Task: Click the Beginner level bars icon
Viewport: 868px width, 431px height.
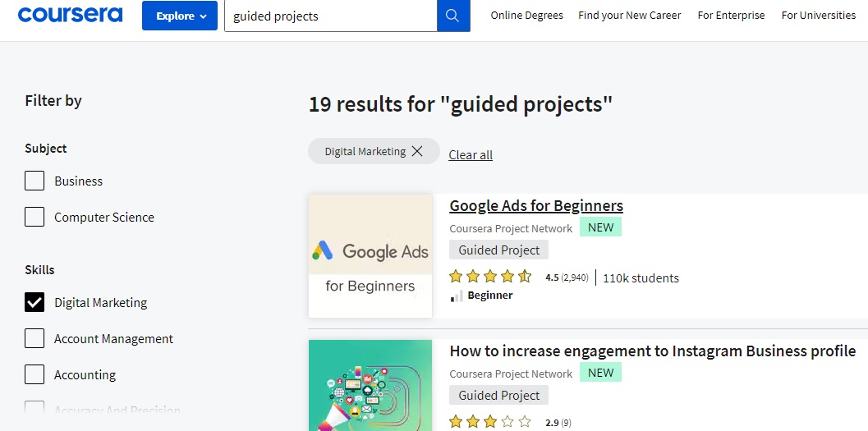Action: (457, 296)
